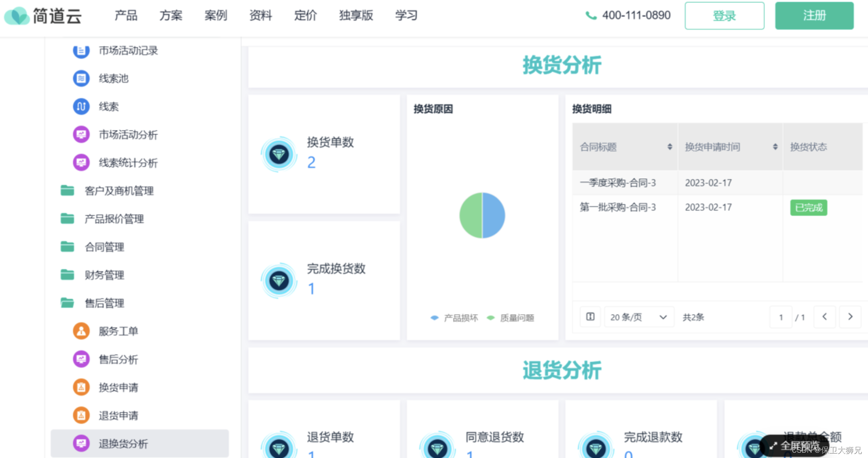This screenshot has height=458, width=868.
Task: Click the page number input field
Action: (x=780, y=317)
